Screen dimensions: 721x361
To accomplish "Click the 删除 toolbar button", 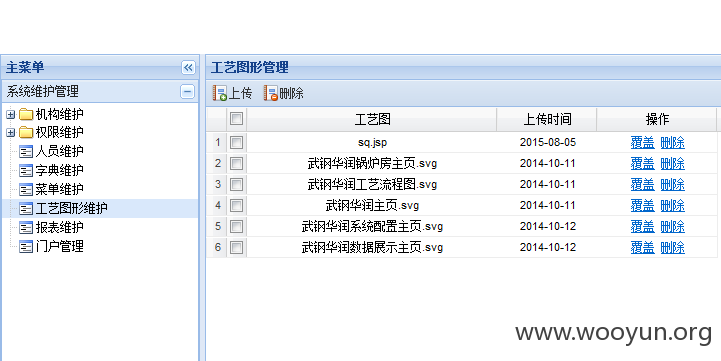I will click(x=283, y=93).
